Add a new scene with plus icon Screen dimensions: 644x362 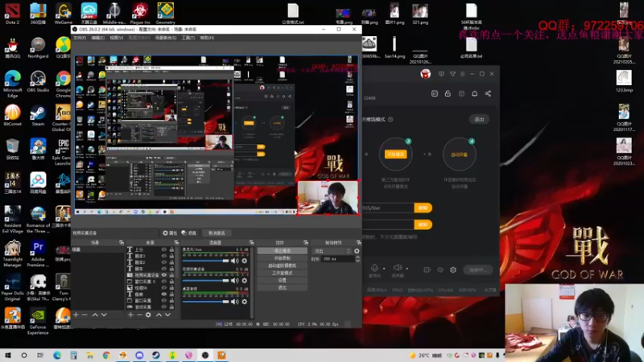pyautogui.click(x=76, y=315)
